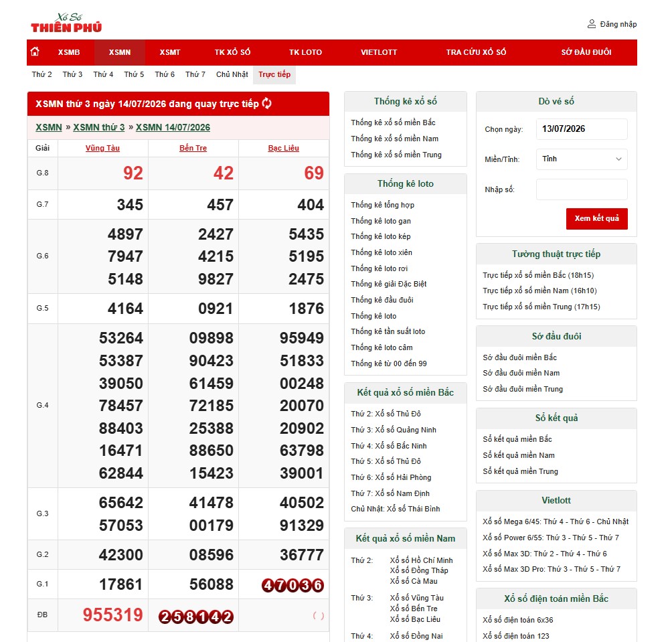The height and width of the screenshot is (642, 672).
Task: Open the XSMB menu item
Action: coord(69,52)
